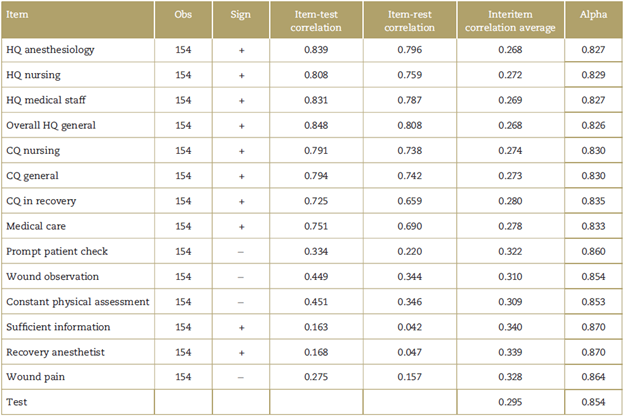Click the Interitem correlation average header
The height and width of the screenshot is (416, 624).
point(510,17)
